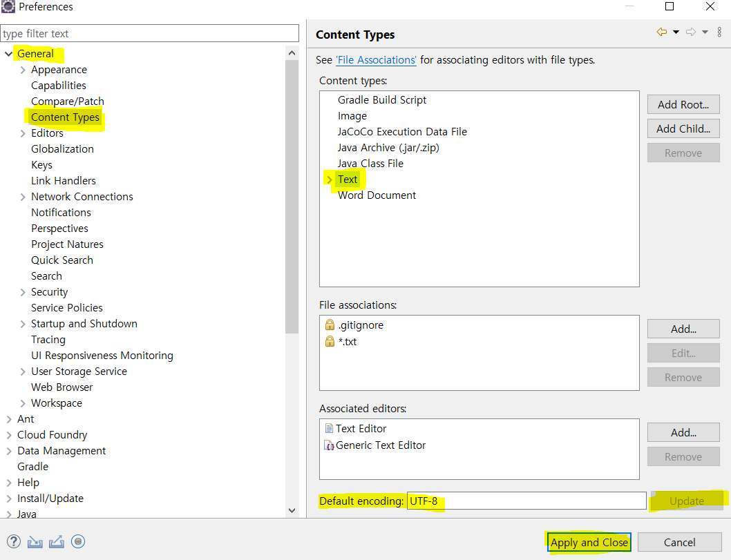Image resolution: width=731 pixels, height=560 pixels.
Task: Select Notifications in the tree
Action: pos(61,212)
